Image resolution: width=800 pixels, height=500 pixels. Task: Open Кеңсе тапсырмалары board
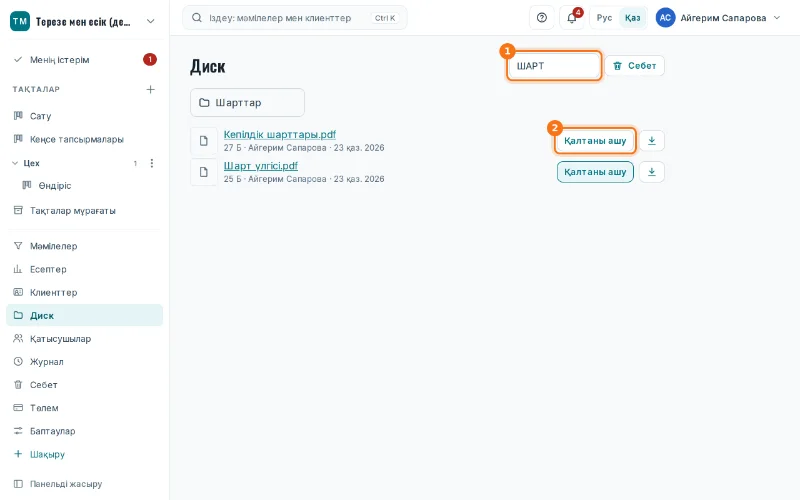pos(84,139)
